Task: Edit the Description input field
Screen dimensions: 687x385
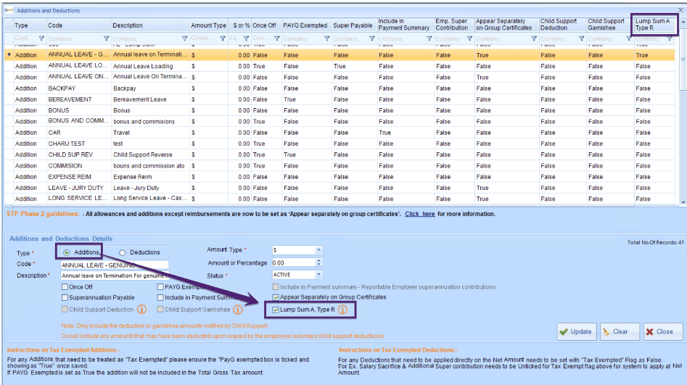Action: click(x=114, y=276)
